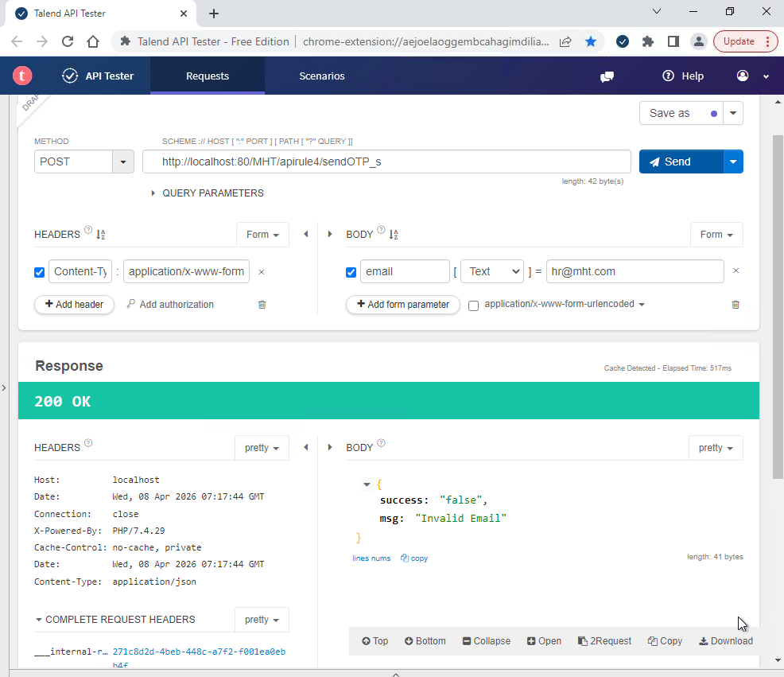
Task: Expand the left sidebar chevron
Action: click(x=4, y=387)
